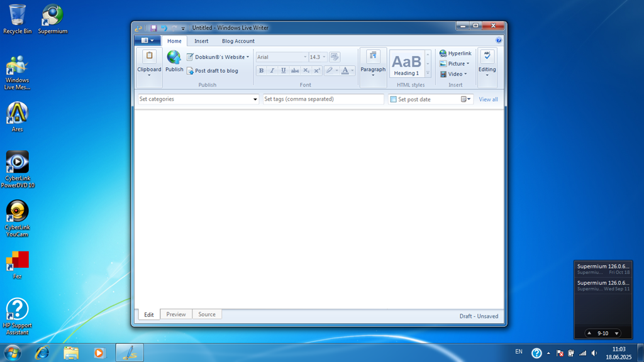Apply Underline formatting
The height and width of the screenshot is (362, 644).
point(284,70)
